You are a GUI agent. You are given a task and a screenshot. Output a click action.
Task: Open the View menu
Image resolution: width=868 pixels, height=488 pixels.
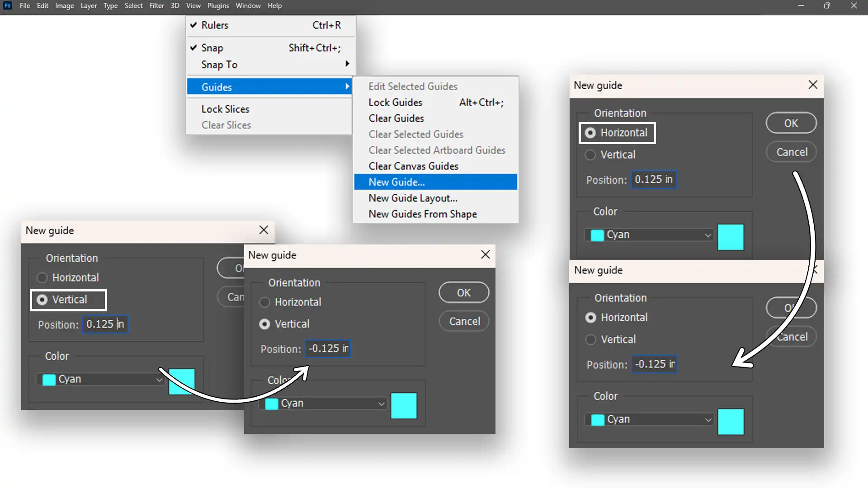coord(193,6)
